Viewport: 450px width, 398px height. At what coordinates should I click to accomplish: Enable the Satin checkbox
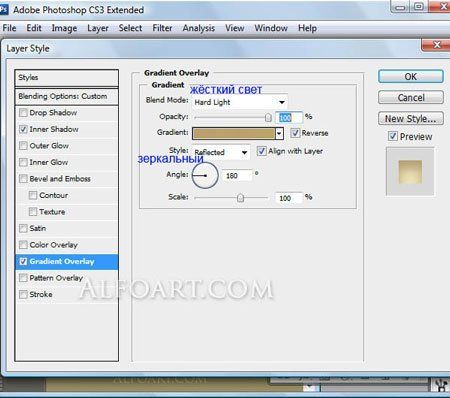pos(23,228)
